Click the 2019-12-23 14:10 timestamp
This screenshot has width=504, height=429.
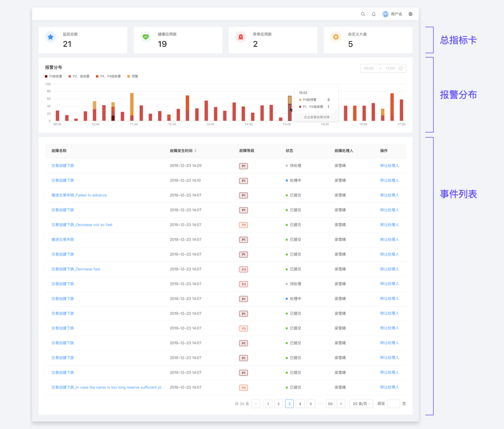click(x=186, y=180)
